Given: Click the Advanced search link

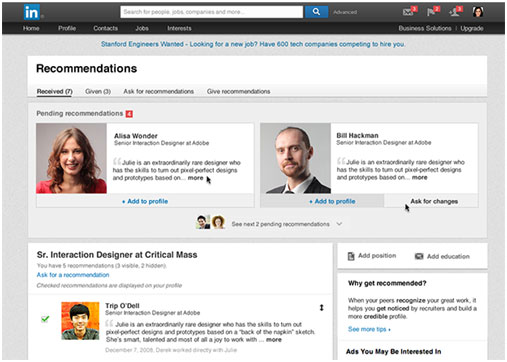Looking at the screenshot, I should tap(345, 12).
